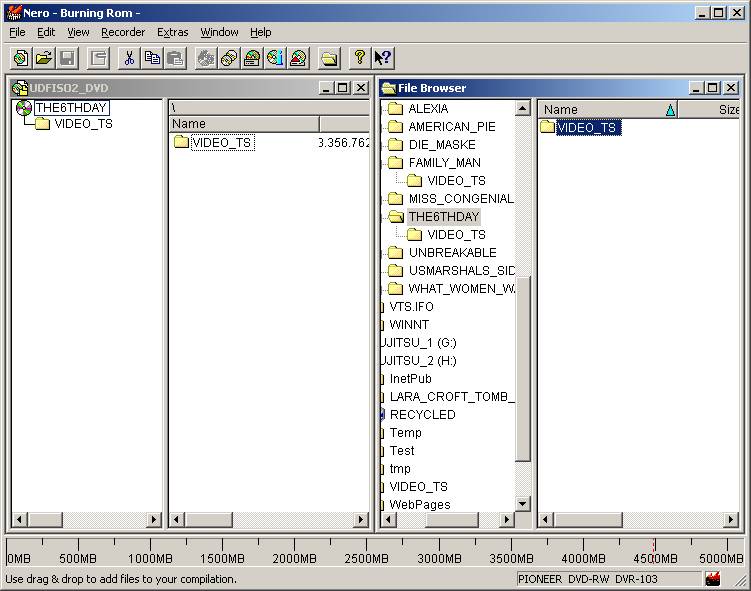The image size is (751, 591).
Task: Click the Cut scissors icon
Action: tap(129, 58)
